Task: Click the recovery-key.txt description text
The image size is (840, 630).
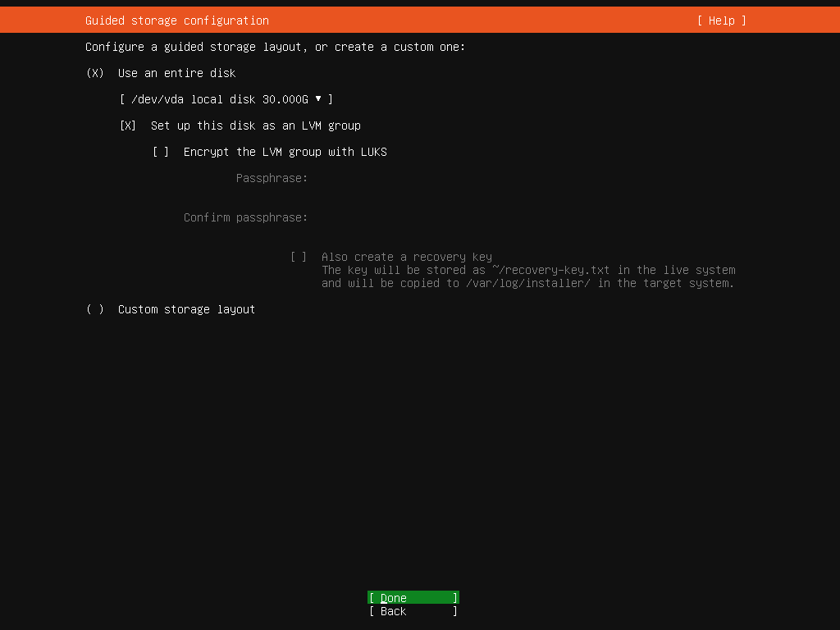Action: (x=527, y=270)
